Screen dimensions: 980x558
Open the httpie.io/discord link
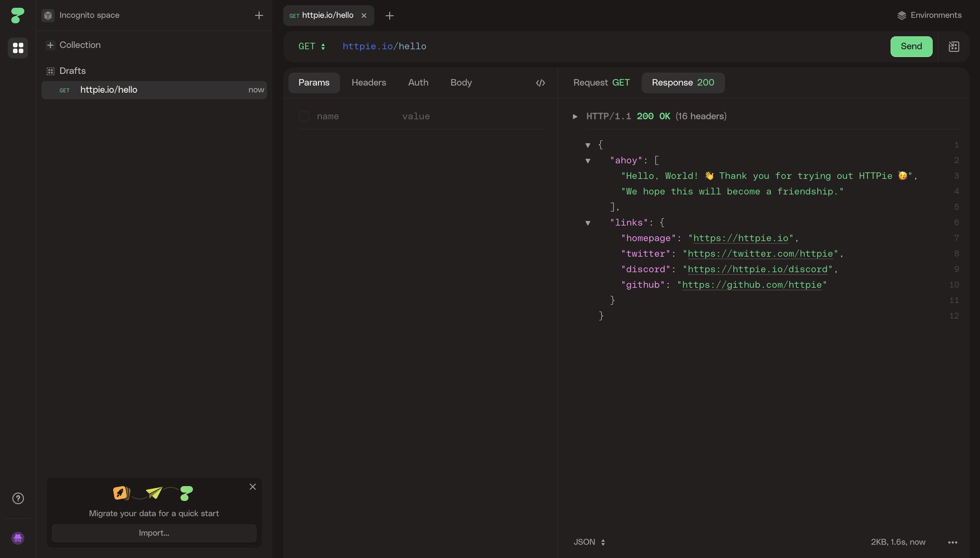(x=757, y=269)
